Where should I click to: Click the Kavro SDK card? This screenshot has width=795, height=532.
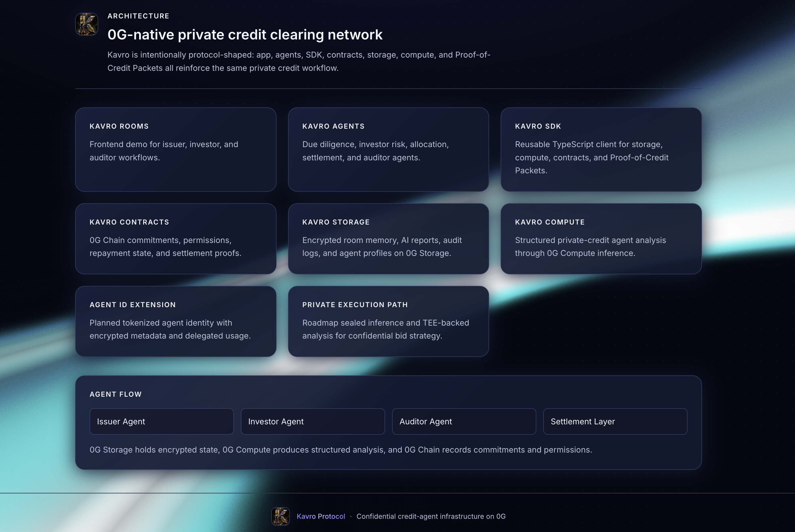point(601,150)
